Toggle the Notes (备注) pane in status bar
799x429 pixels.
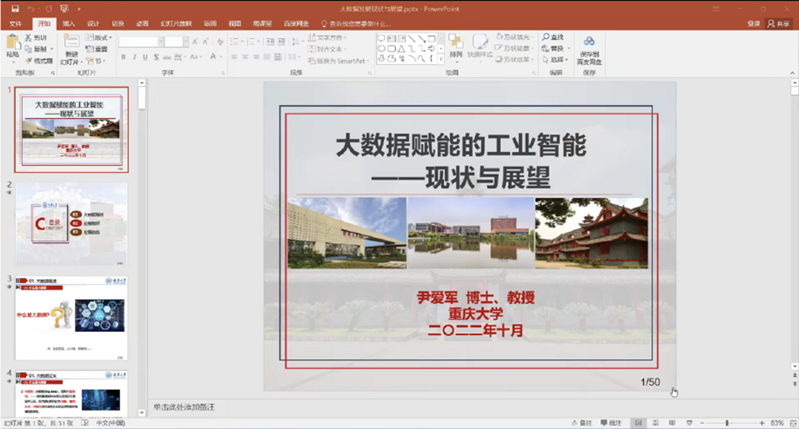coord(583,423)
